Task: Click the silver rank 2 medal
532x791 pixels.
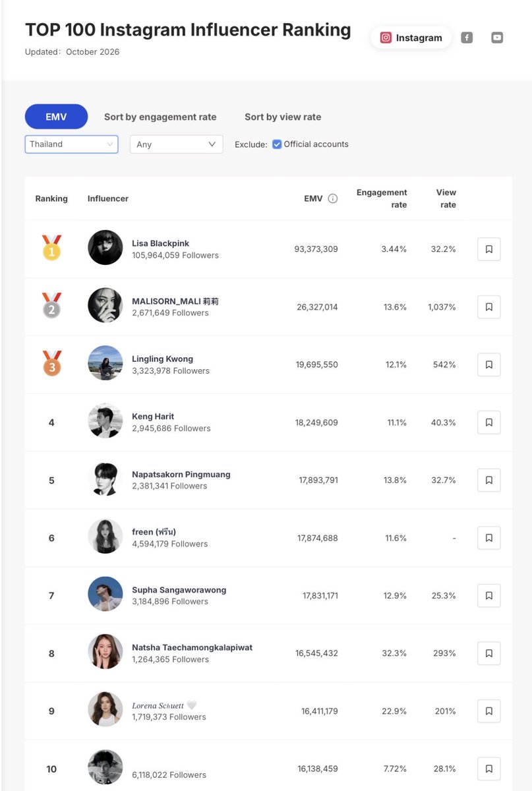Action: coord(51,306)
